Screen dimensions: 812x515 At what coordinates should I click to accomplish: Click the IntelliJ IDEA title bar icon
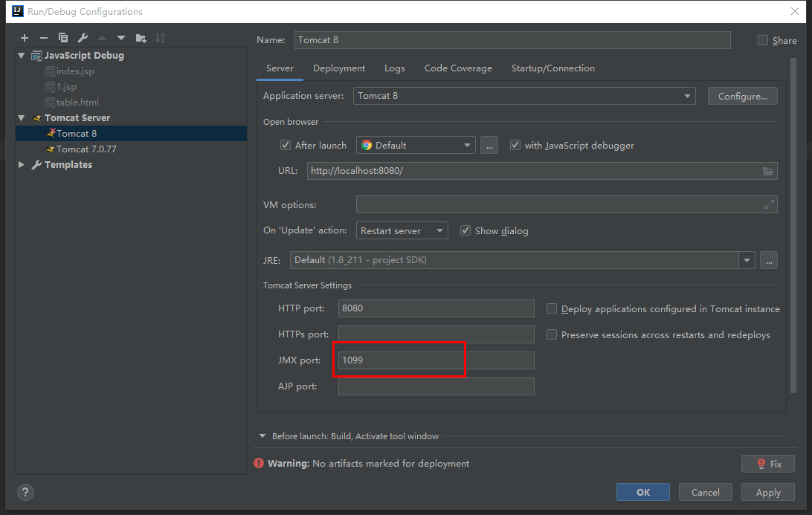coord(18,11)
